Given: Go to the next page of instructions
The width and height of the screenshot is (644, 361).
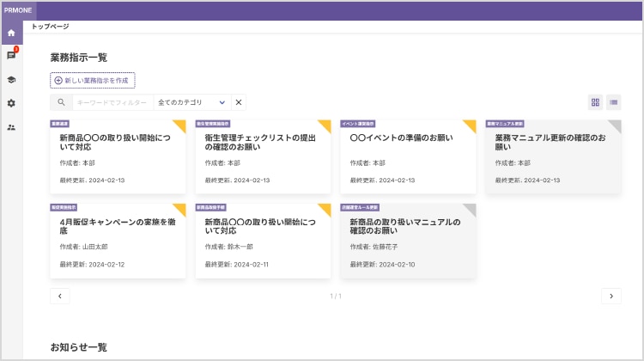Looking at the screenshot, I should click(611, 296).
